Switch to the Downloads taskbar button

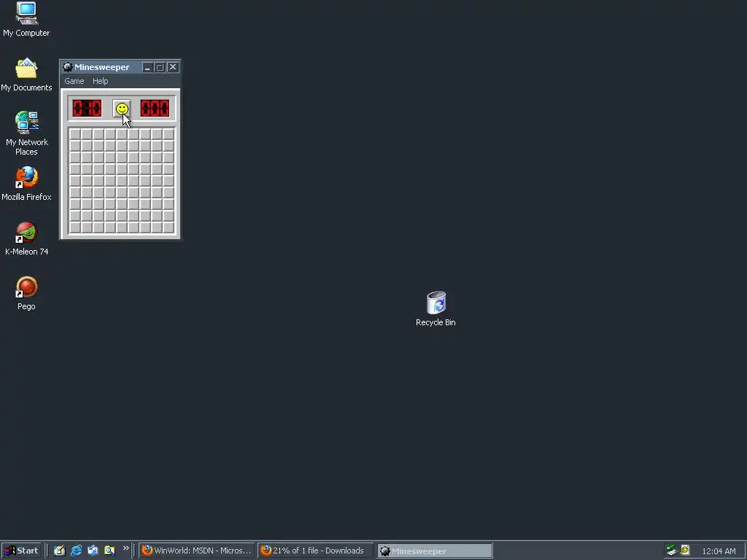click(x=315, y=551)
